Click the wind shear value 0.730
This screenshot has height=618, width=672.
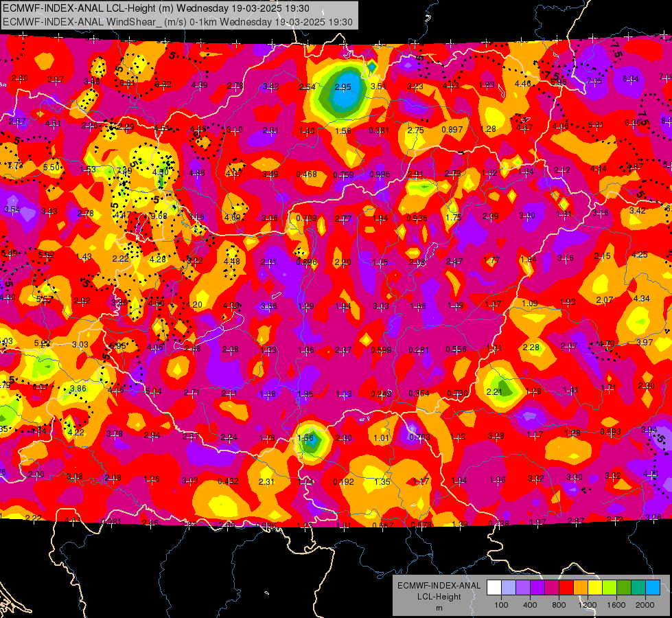(457, 393)
